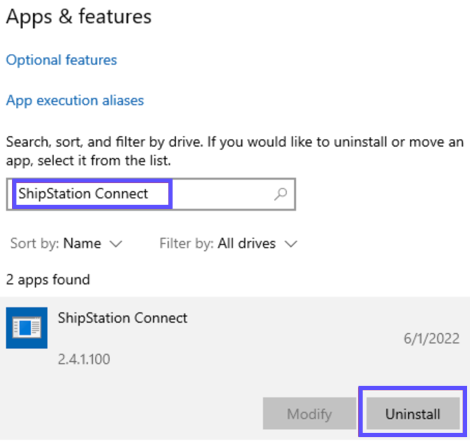Click the '2 apps found' text

(48, 280)
